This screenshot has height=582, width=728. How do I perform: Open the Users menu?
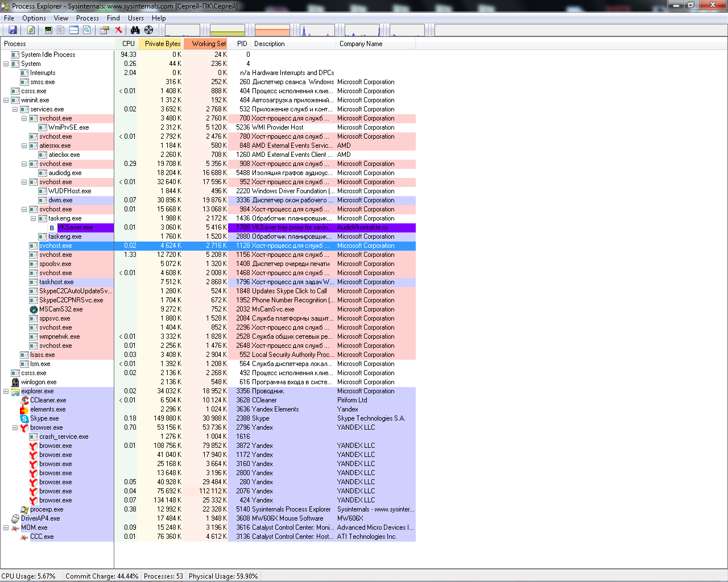(x=136, y=18)
